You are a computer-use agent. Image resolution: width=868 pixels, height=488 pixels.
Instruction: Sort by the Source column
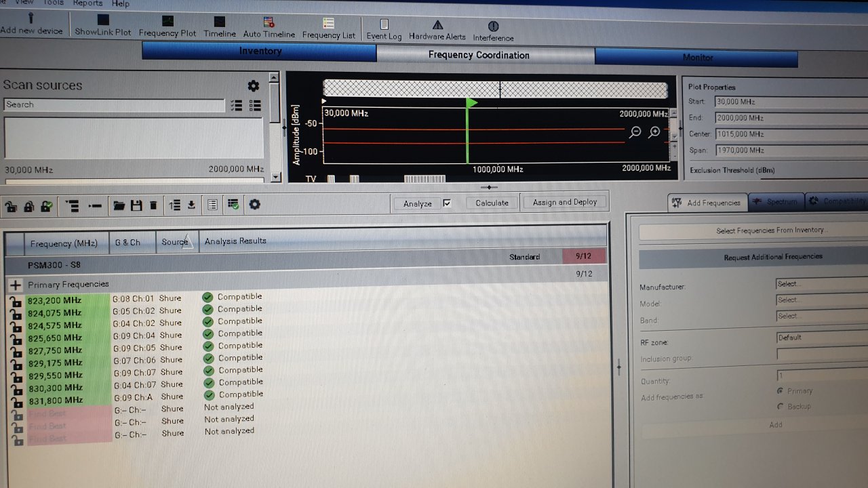pyautogui.click(x=176, y=242)
